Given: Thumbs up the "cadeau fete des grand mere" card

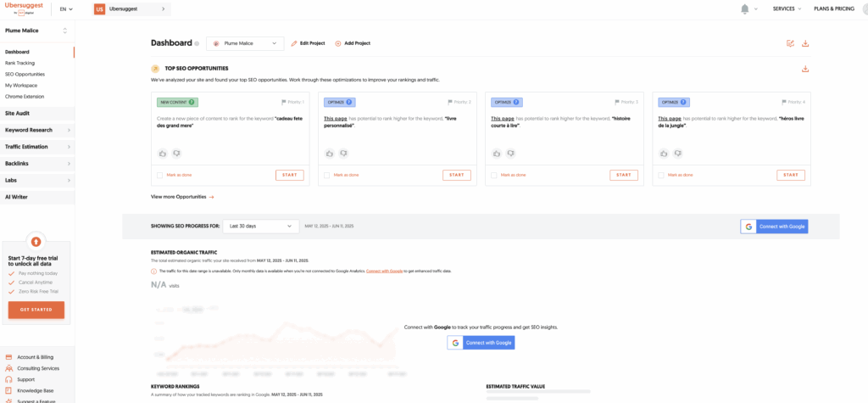Looking at the screenshot, I should click(162, 153).
